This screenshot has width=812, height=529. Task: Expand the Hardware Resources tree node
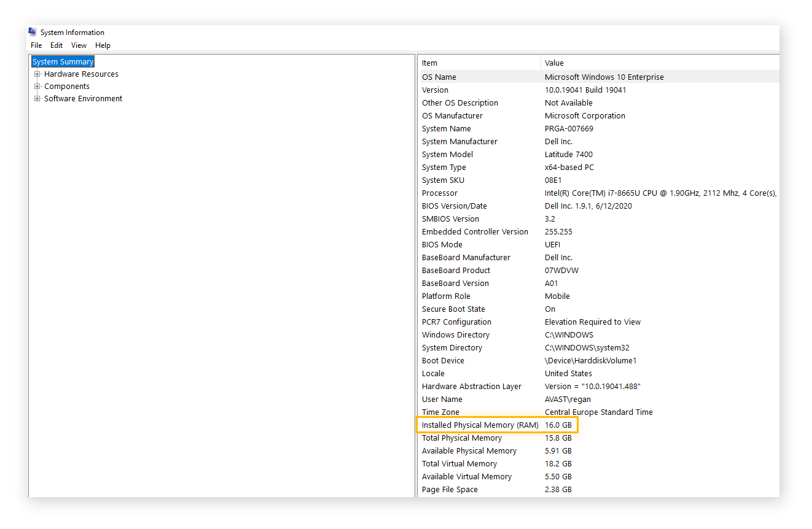(x=37, y=74)
